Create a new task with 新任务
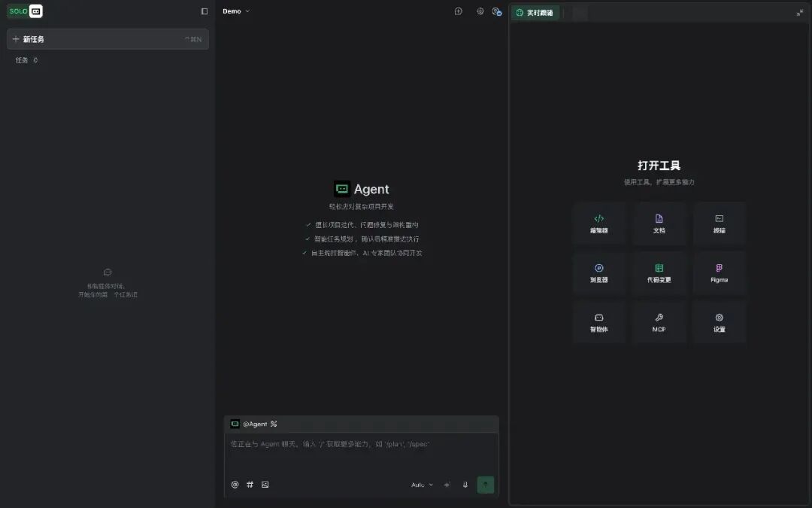Screen dimensions: 812x508 (108, 39)
